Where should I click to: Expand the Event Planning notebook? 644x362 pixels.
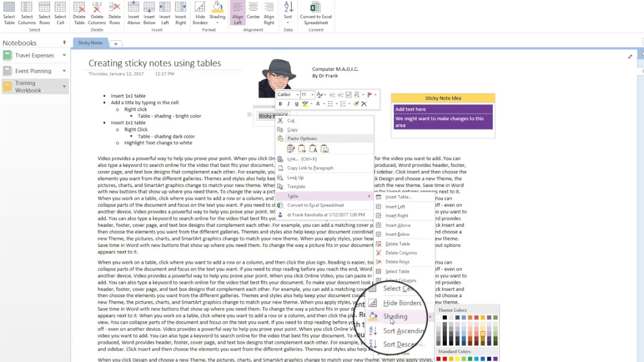tap(64, 71)
